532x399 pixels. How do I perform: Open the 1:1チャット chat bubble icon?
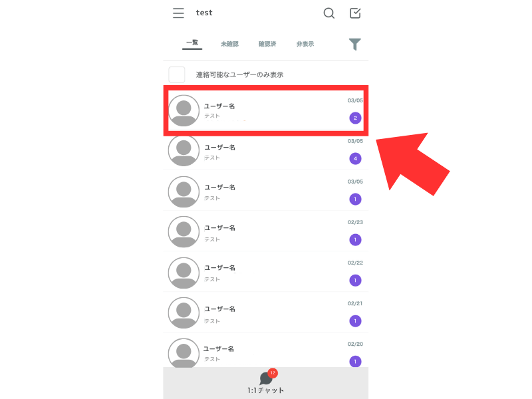coord(266,378)
